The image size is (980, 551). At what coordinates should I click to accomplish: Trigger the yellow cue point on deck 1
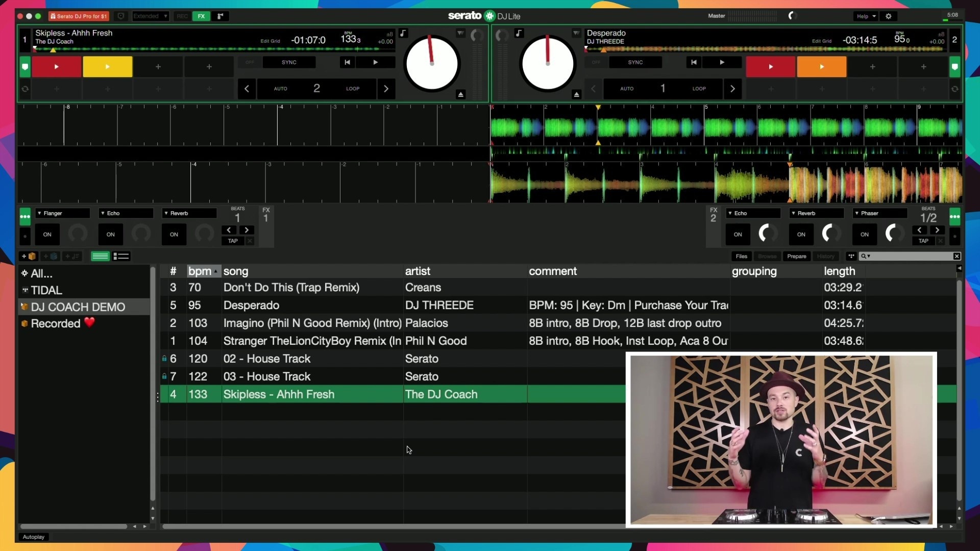[x=107, y=67]
